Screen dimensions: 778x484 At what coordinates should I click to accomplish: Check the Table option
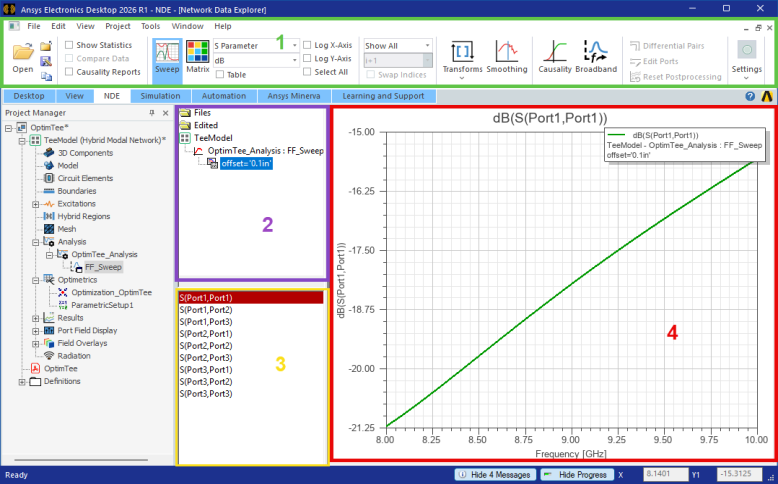pos(220,74)
